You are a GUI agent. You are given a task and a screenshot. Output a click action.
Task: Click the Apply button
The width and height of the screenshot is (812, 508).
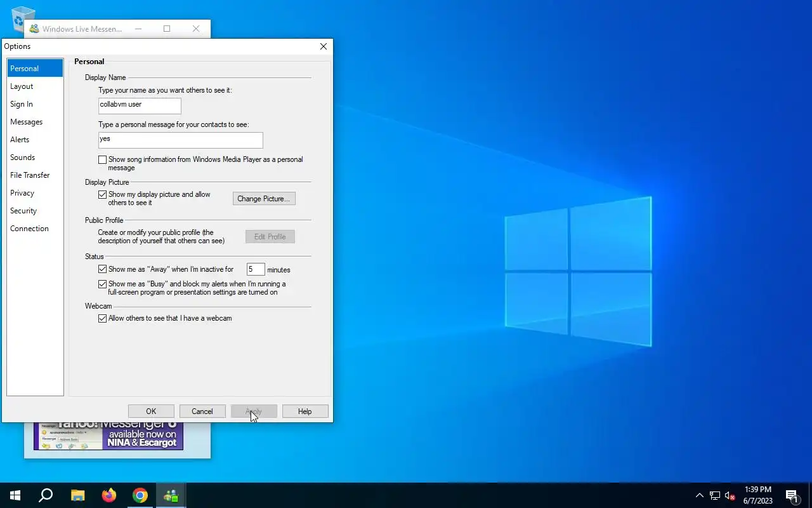tap(254, 411)
